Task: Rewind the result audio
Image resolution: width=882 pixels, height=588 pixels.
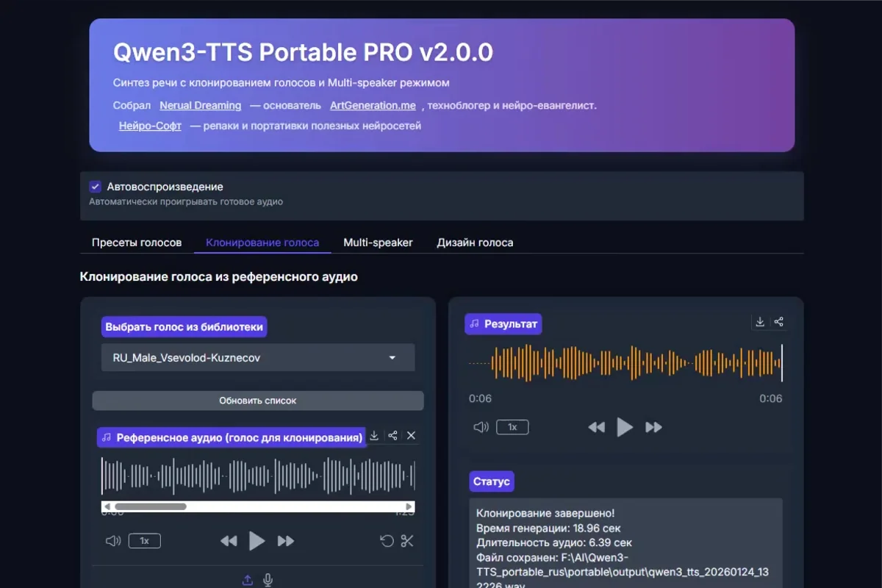Action: pos(596,427)
